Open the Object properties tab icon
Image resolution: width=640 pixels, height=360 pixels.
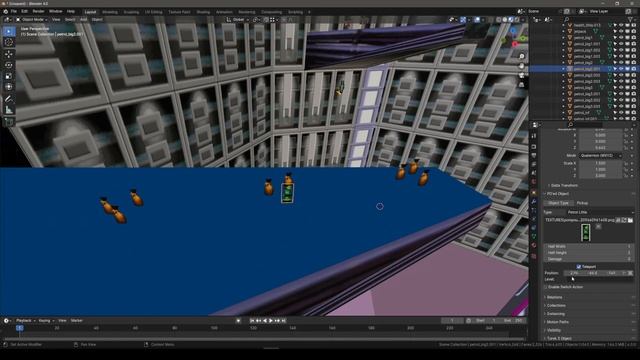point(533,192)
